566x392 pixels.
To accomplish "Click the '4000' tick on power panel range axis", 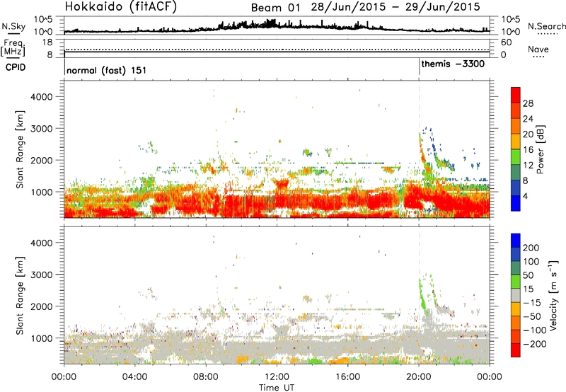I will coord(42,97).
